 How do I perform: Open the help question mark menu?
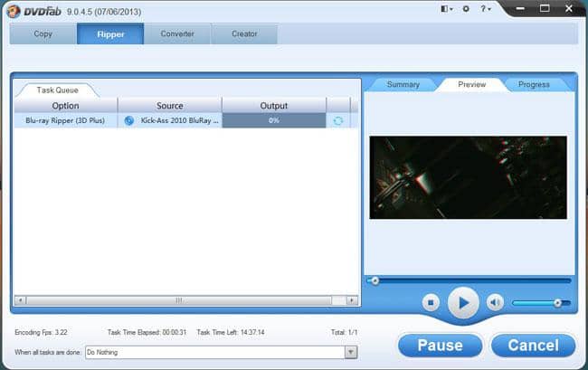pos(485,9)
